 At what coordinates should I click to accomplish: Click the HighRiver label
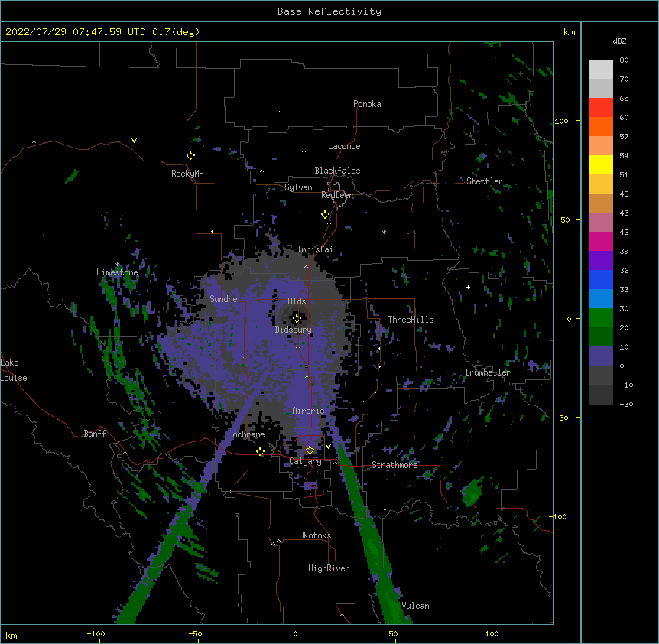329,568
